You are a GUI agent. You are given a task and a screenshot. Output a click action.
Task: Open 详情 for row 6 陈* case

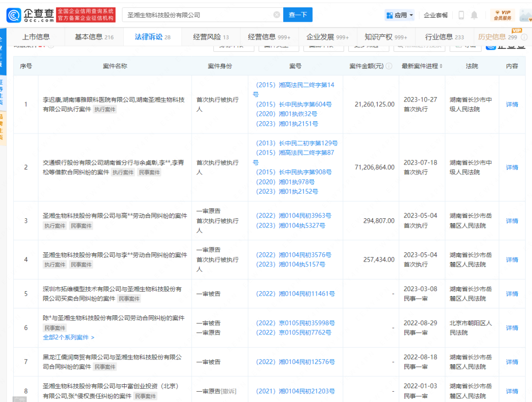pyautogui.click(x=512, y=328)
